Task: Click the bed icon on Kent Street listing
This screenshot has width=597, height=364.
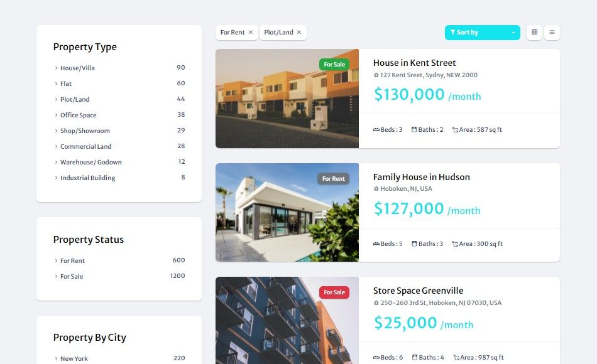Action: click(x=376, y=130)
